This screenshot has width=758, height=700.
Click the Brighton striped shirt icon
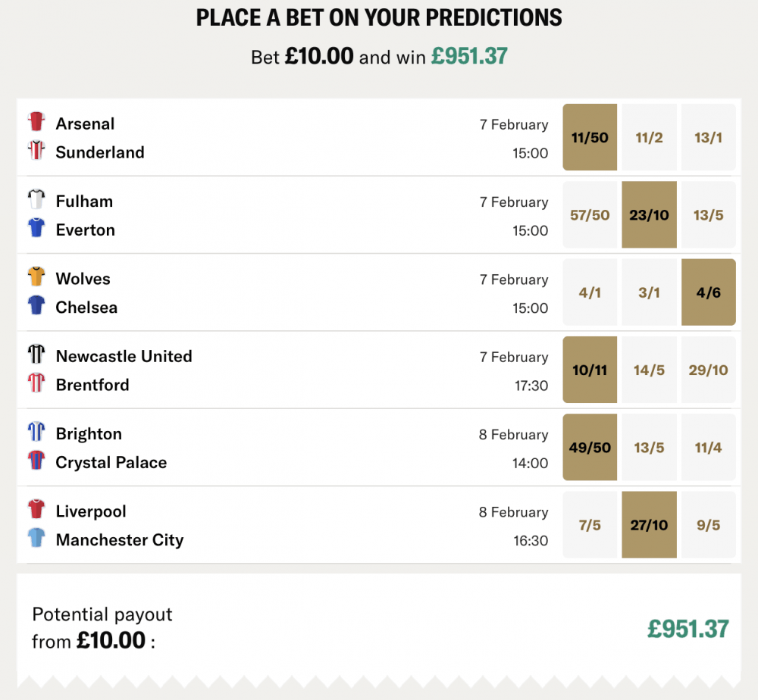click(x=38, y=433)
